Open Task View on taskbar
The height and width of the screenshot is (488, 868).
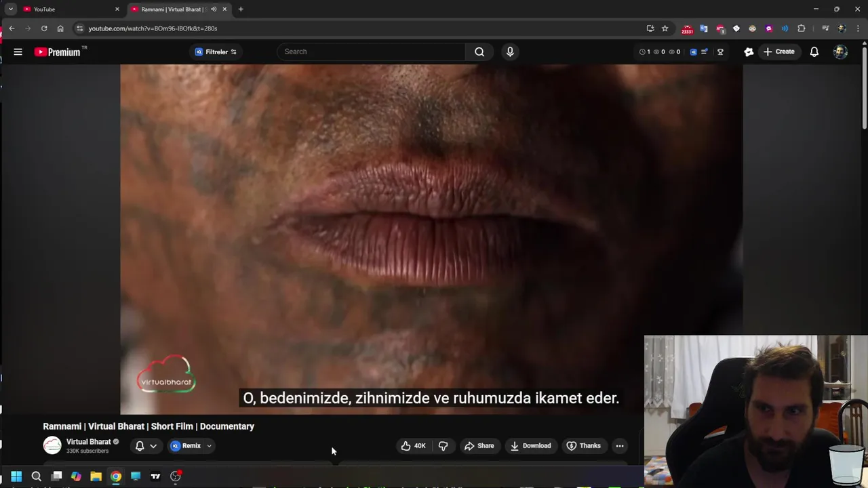click(x=57, y=476)
